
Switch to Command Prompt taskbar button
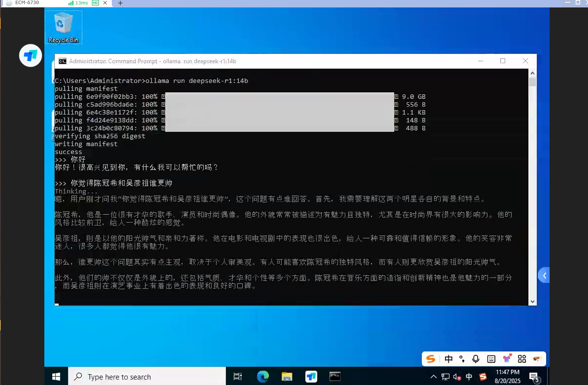(335, 376)
